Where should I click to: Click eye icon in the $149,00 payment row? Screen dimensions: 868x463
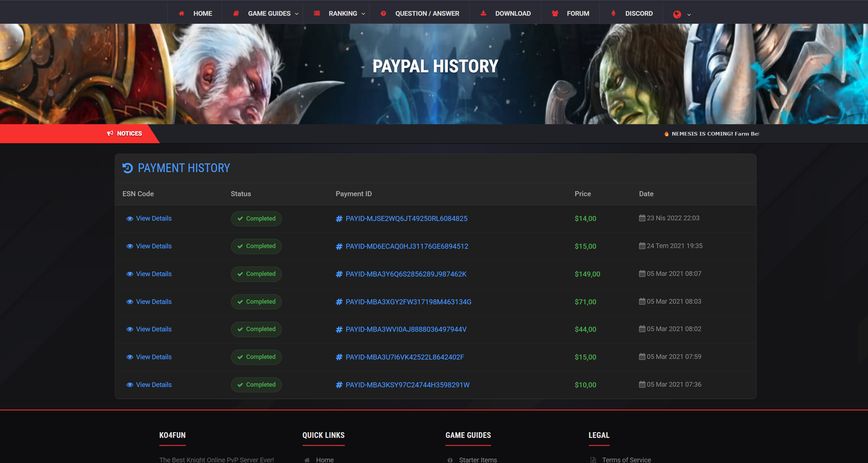coord(130,274)
